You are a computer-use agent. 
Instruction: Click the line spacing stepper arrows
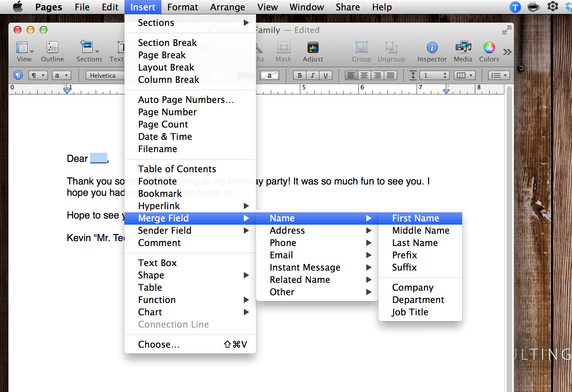point(445,75)
